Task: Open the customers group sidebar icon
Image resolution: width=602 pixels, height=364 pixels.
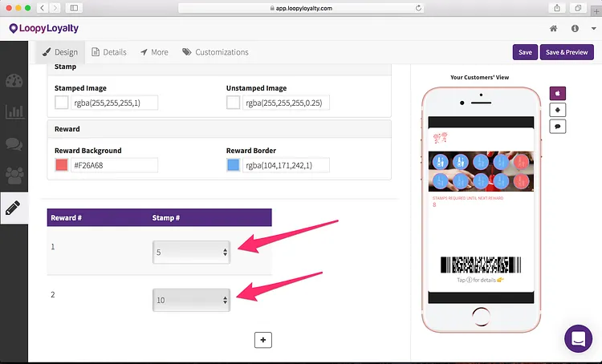Action: pos(14,176)
